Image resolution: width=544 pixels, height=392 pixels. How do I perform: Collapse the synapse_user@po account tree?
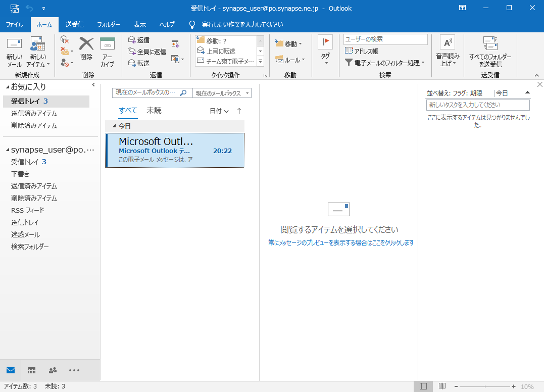[x=8, y=150]
